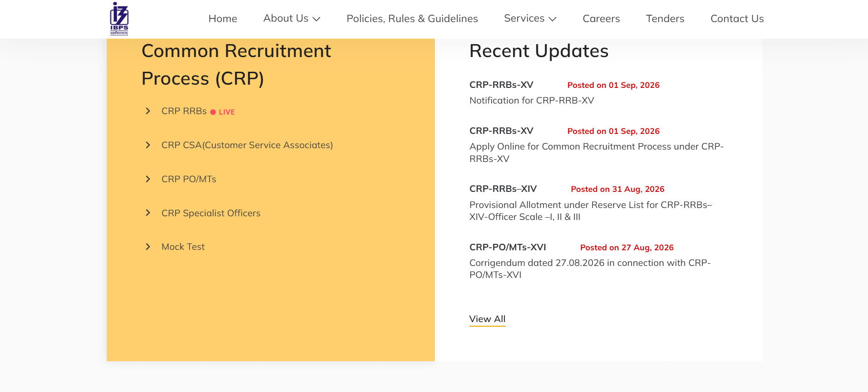Open the CRP RRBs link

184,111
